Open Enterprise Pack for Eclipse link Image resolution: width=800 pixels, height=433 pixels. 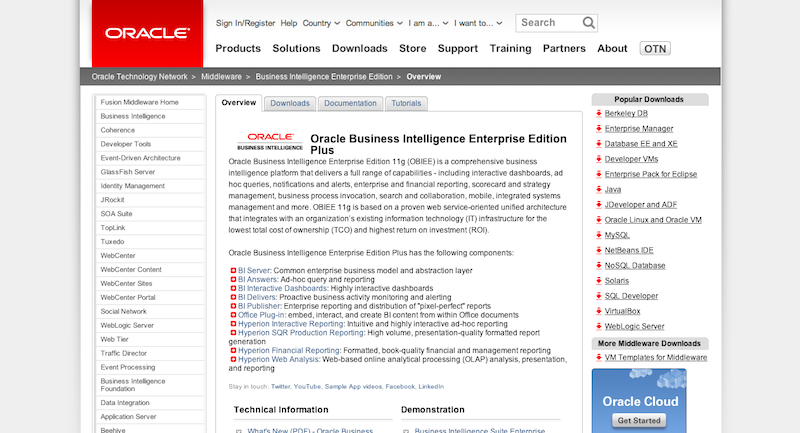pos(651,174)
